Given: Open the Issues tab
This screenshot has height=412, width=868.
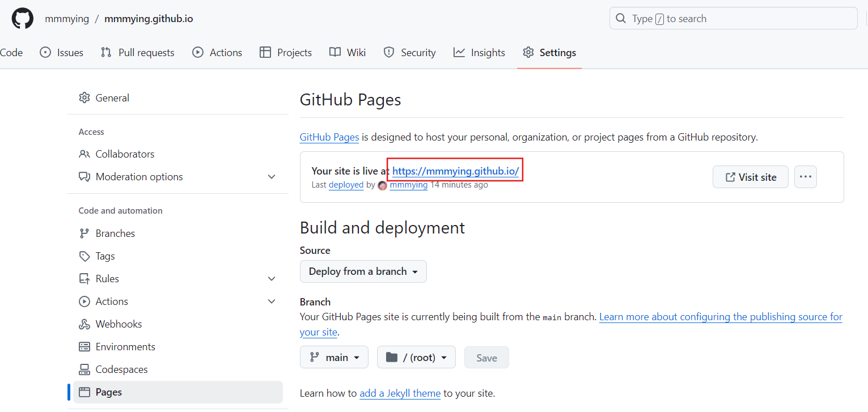Looking at the screenshot, I should (61, 53).
